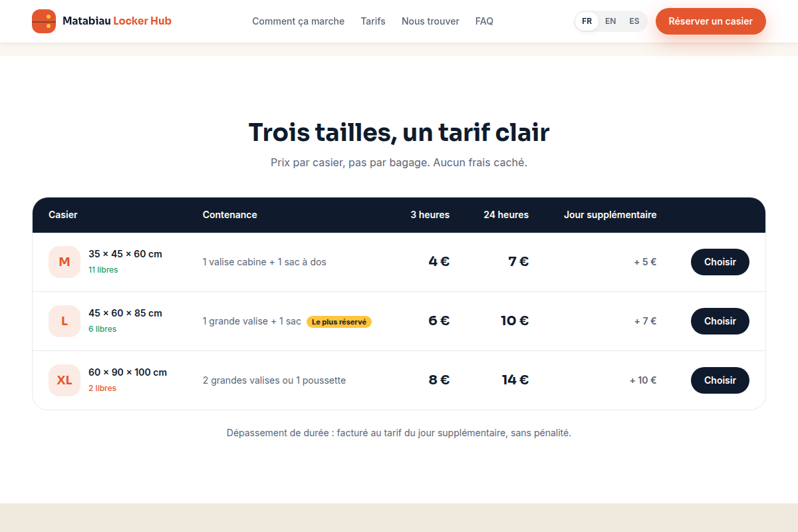The height and width of the screenshot is (532, 798).
Task: Click the Jour supplémentaire column header
Action: pos(610,215)
